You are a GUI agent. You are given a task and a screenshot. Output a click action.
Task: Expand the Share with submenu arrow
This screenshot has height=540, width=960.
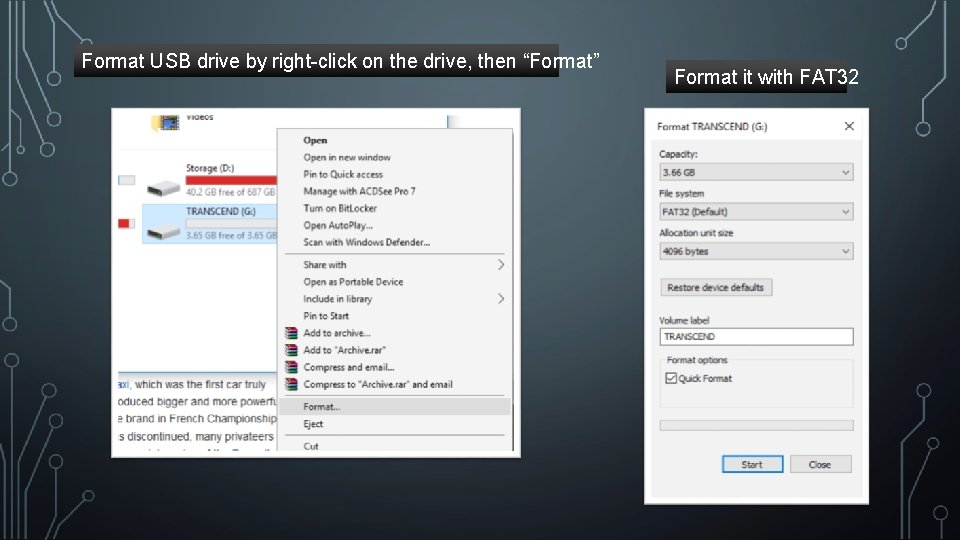501,264
